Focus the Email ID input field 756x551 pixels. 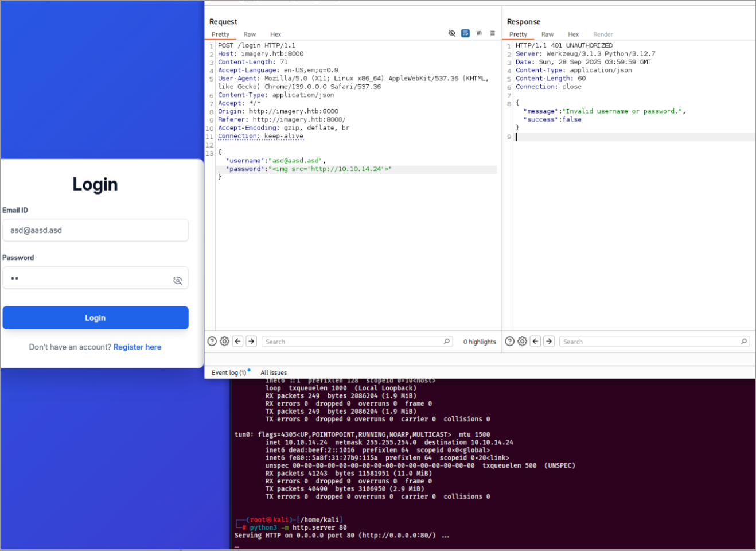(95, 230)
